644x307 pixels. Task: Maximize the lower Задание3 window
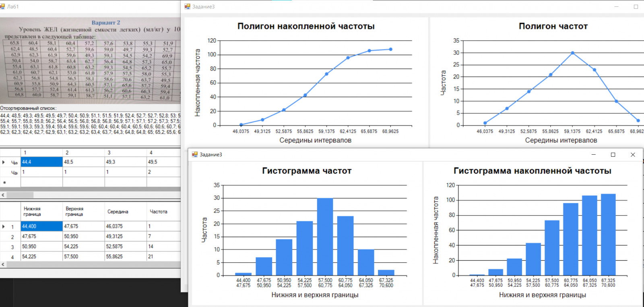pos(613,155)
